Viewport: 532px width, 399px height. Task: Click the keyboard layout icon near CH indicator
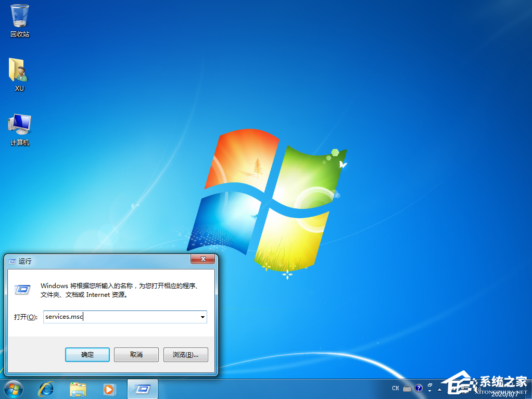tap(407, 388)
